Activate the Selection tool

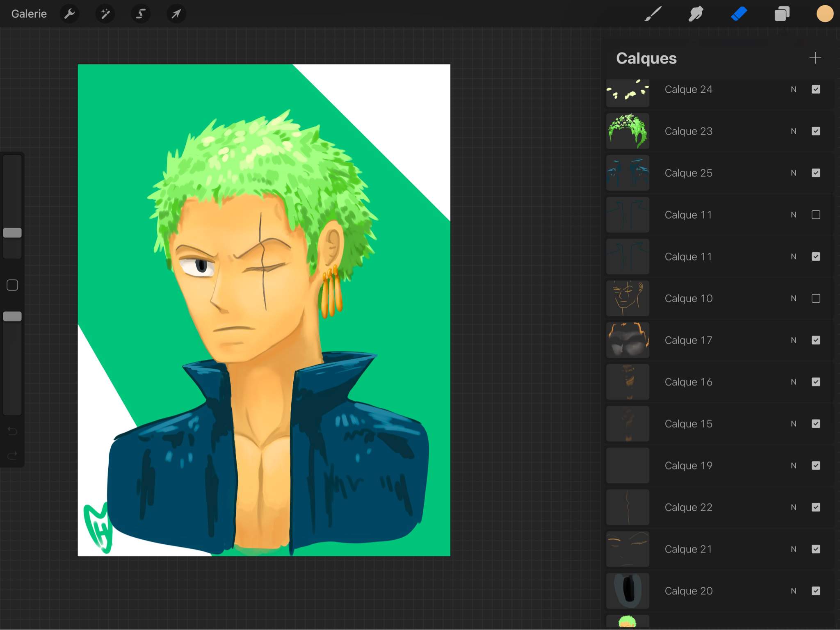click(x=140, y=14)
